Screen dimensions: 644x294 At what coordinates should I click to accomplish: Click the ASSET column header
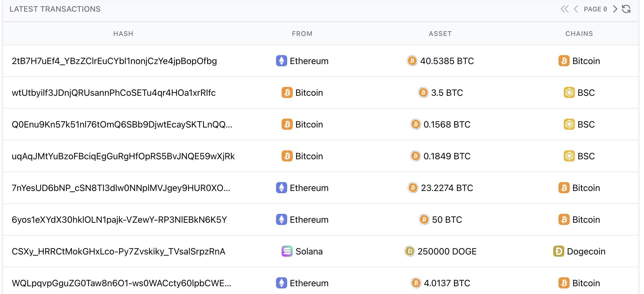click(x=440, y=34)
